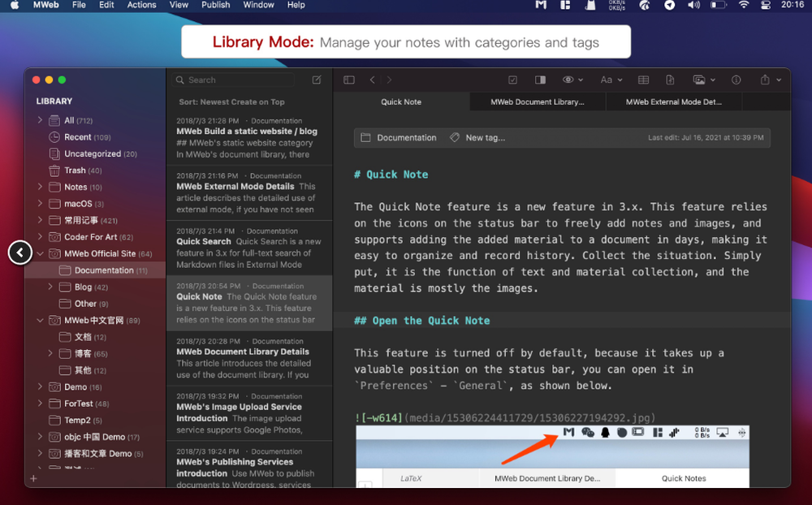812x505 pixels.
Task: Open note MWeb Build a static website / blog
Action: pyautogui.click(x=249, y=138)
